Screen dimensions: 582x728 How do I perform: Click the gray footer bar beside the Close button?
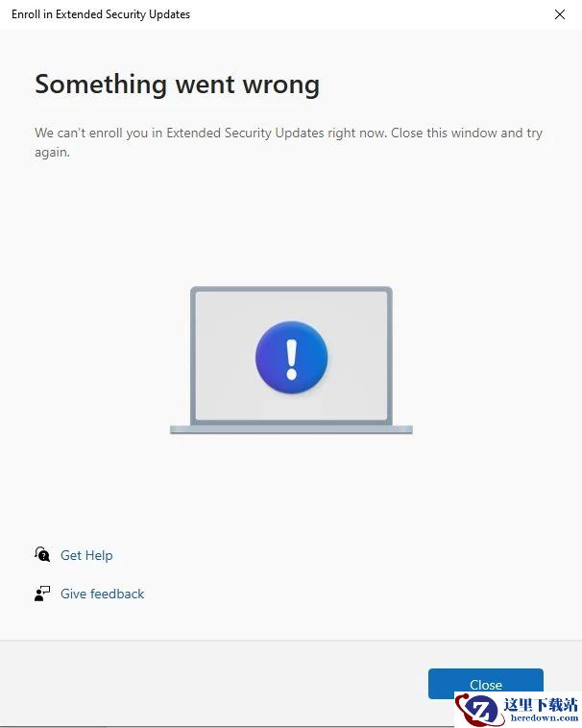[213, 684]
